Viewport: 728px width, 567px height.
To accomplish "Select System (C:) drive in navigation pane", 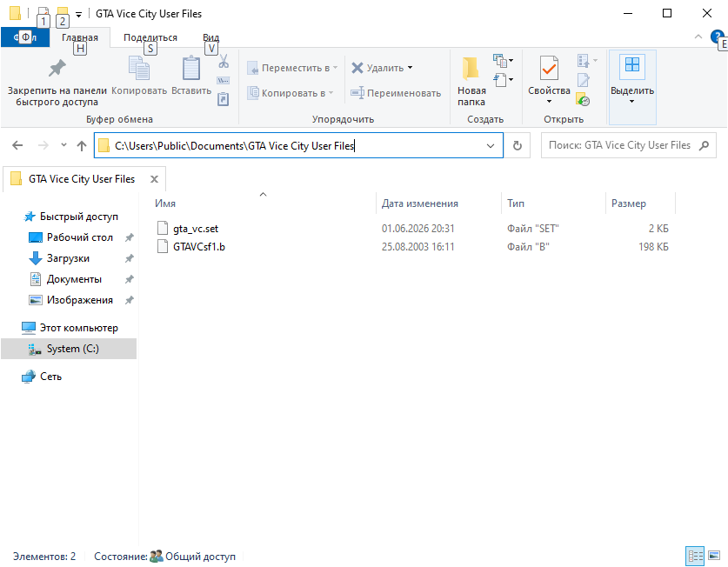I will 69,349.
